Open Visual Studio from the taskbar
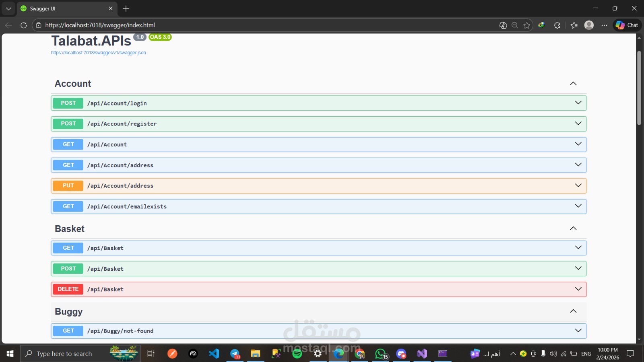The height and width of the screenshot is (362, 644). pyautogui.click(x=422, y=354)
